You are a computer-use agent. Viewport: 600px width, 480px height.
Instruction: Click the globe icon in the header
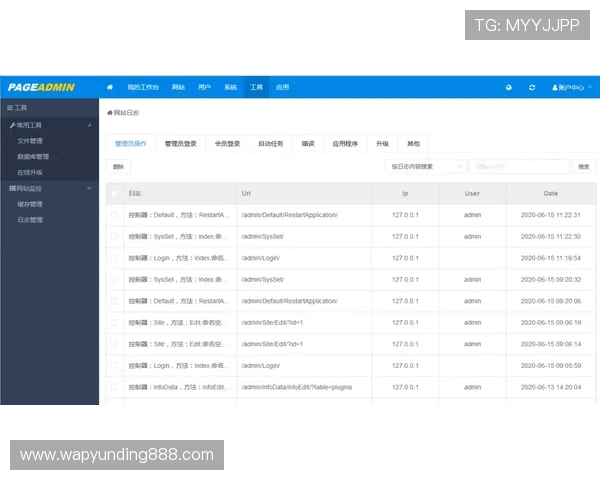coord(509,87)
